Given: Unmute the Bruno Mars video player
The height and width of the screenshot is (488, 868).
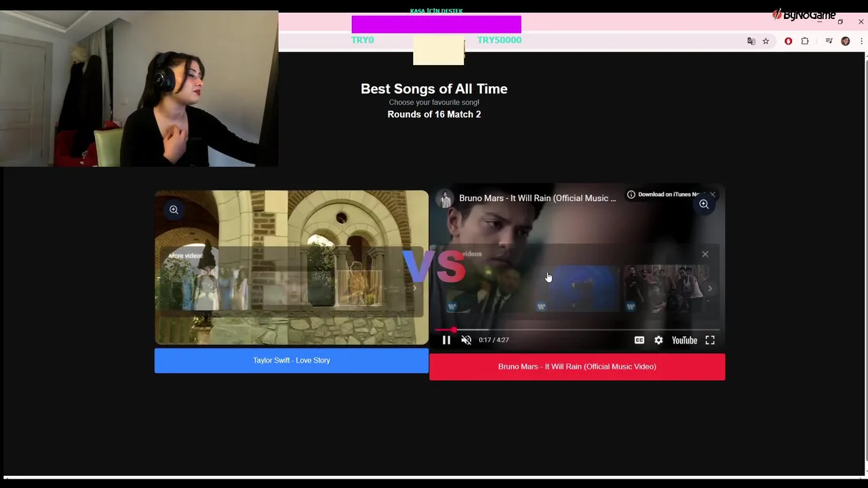Looking at the screenshot, I should 466,340.
